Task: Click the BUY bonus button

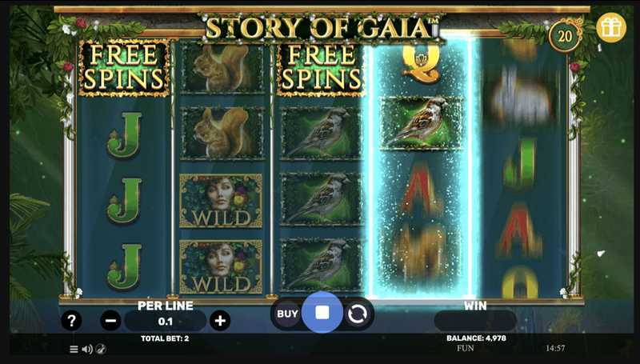Action: 287,314
